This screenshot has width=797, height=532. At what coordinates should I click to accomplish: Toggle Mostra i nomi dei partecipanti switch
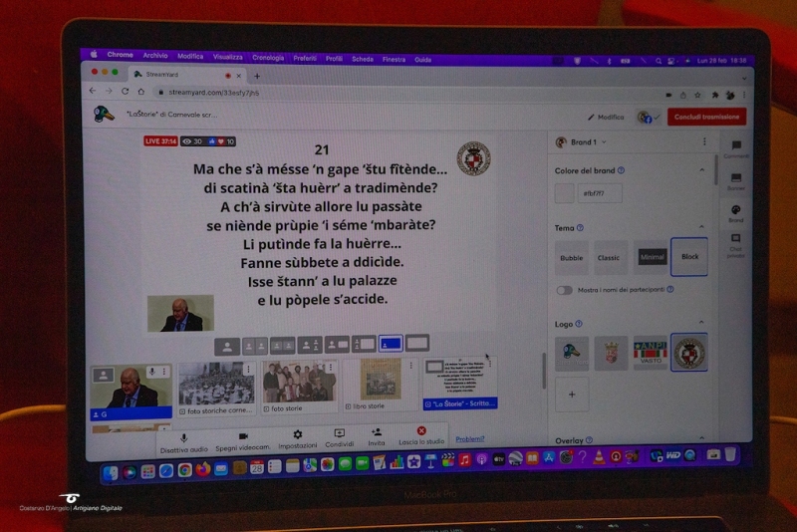[564, 290]
